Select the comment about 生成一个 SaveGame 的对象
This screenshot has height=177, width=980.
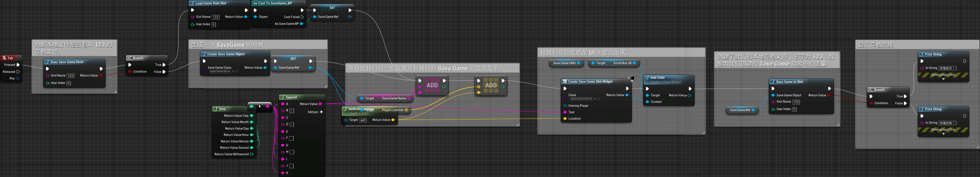click(258, 45)
